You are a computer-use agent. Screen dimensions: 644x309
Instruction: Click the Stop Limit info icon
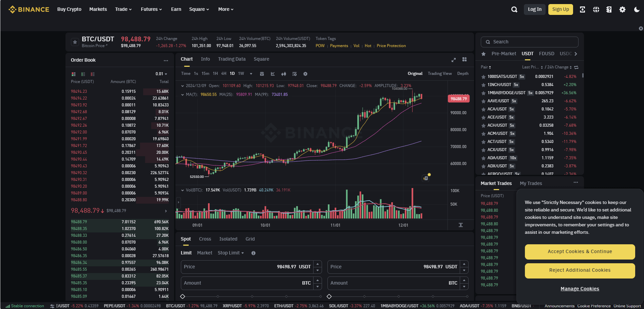point(253,253)
